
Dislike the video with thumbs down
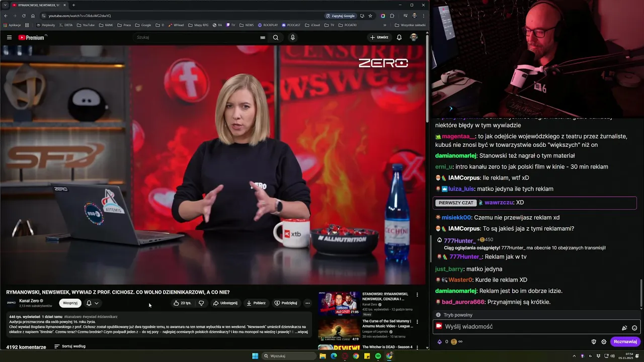coord(201,303)
